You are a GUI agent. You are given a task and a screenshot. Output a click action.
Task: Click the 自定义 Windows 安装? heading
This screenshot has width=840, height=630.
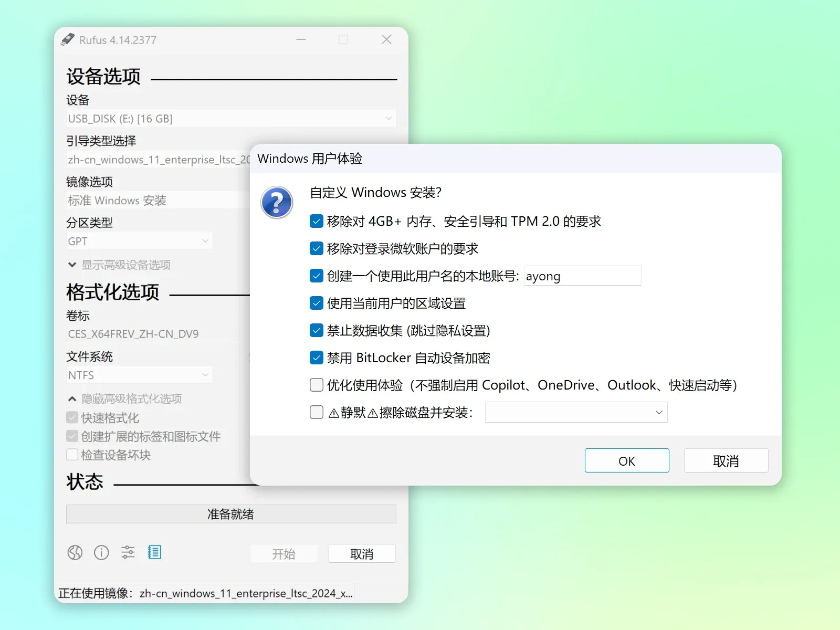point(376,193)
